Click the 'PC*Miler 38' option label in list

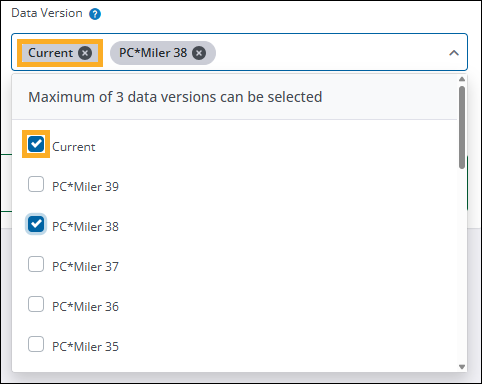(85, 227)
